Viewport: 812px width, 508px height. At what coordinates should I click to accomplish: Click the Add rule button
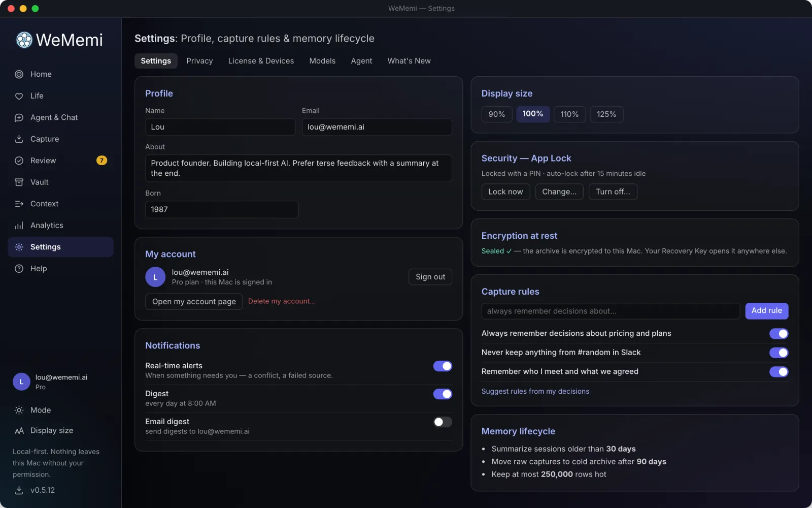[x=766, y=311]
